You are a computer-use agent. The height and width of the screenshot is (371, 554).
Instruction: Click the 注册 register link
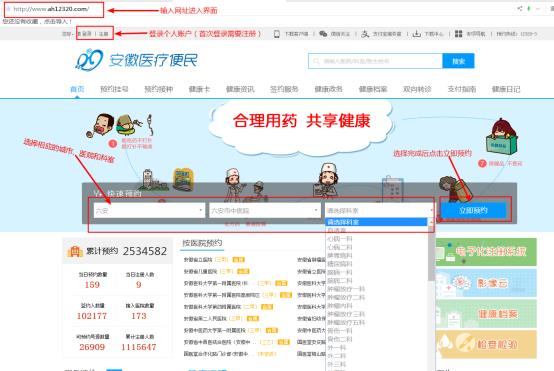(104, 34)
